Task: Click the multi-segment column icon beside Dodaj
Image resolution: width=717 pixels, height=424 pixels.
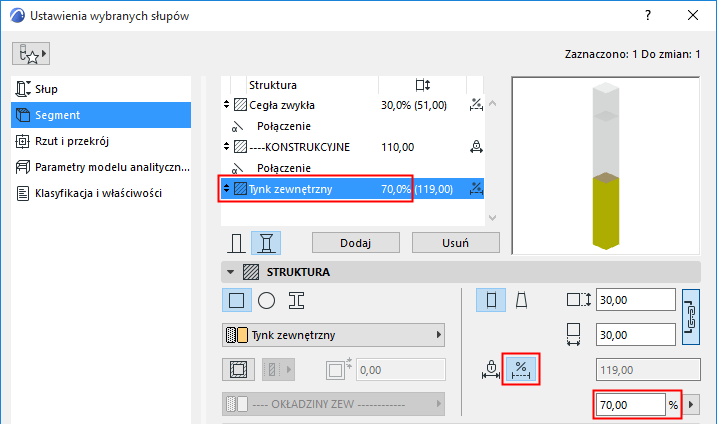Action: click(266, 243)
